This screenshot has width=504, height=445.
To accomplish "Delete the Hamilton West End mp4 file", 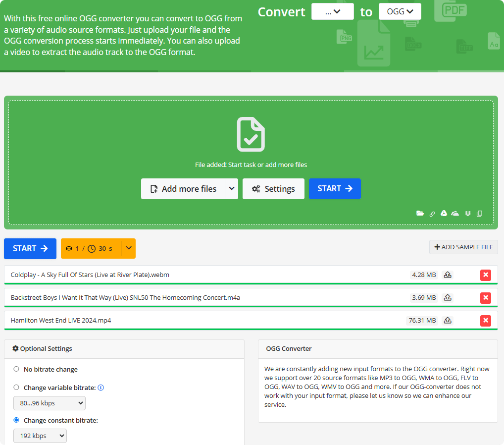I will tap(486, 321).
